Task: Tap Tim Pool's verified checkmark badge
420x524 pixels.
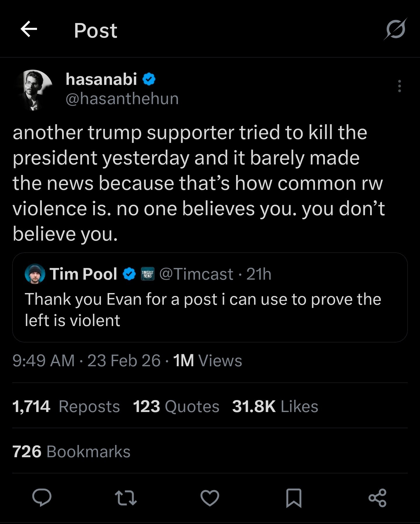Action: point(129,274)
